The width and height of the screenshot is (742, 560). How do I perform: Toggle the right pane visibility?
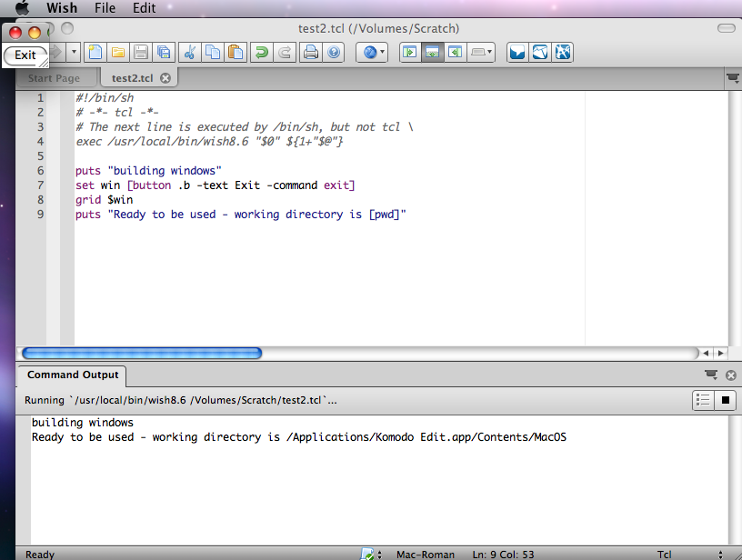455,53
